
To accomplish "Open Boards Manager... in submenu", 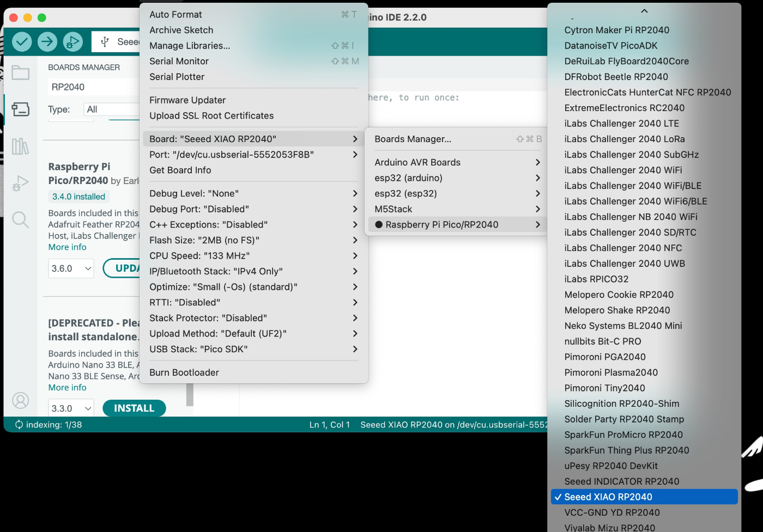I will coord(456,139).
